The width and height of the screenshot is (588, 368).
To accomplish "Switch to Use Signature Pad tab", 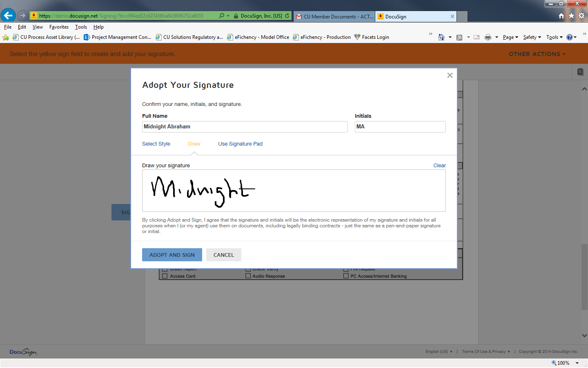I will point(241,144).
